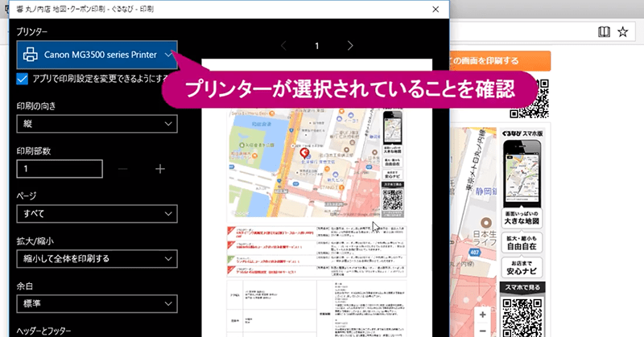Image resolution: width=644 pixels, height=337 pixels.
Task: Open the Canon MG3500 series Printer dropdown
Action: click(x=97, y=55)
